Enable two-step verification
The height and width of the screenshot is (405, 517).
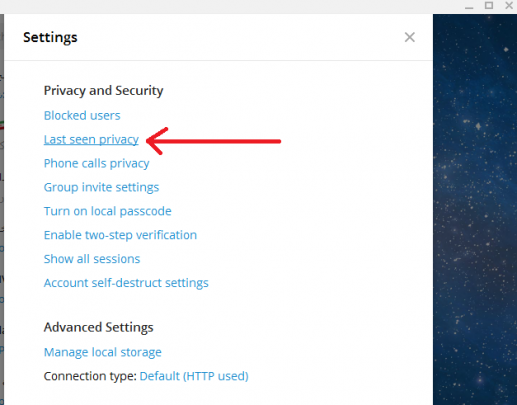coord(120,235)
